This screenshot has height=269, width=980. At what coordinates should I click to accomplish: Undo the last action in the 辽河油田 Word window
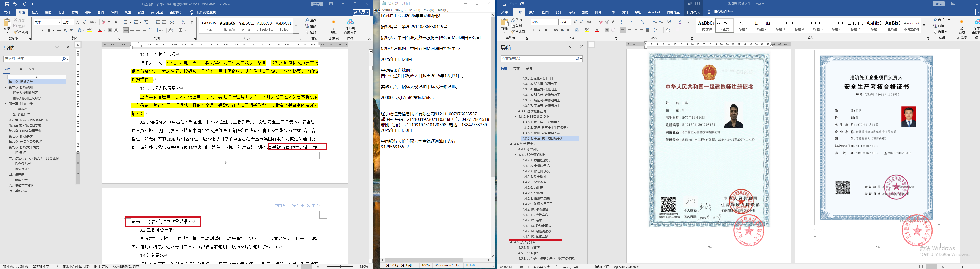click(x=15, y=4)
